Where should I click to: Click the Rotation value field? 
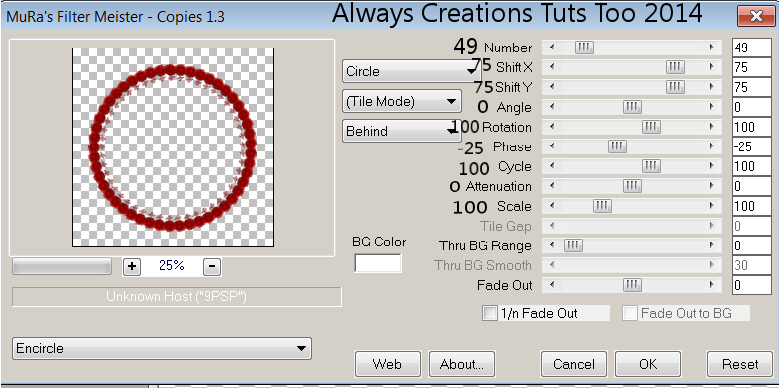tap(752, 127)
